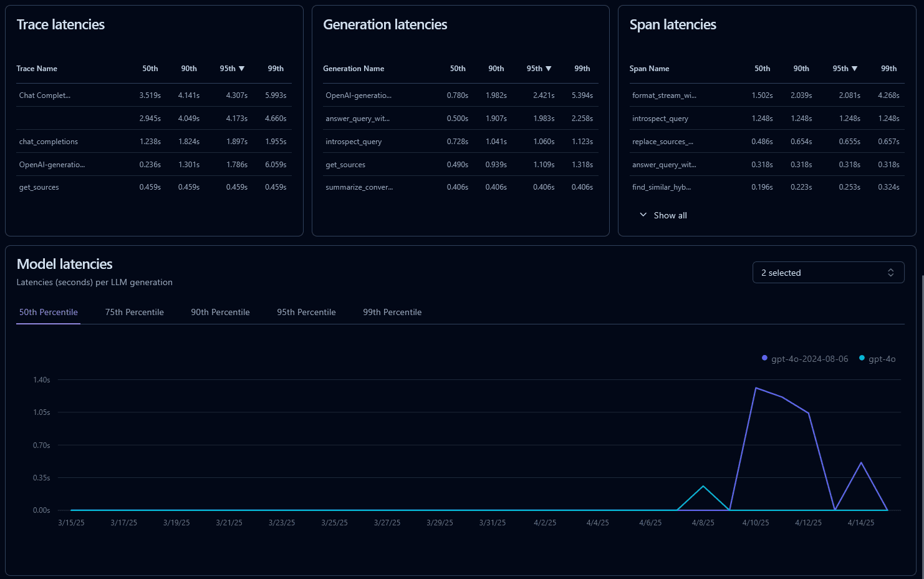Screen dimensions: 924x579
Task: Toggle the gpt-4o-2024-08-06 series visibility
Action: click(810, 358)
